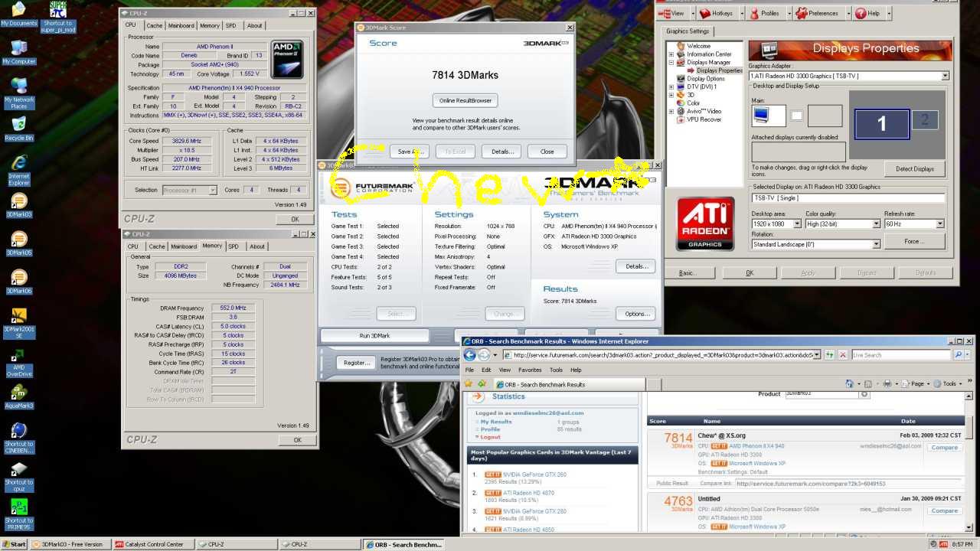Image resolution: width=980 pixels, height=551 pixels.
Task: Click the Catalyst Preferences toolbar button
Action: pyautogui.click(x=818, y=13)
